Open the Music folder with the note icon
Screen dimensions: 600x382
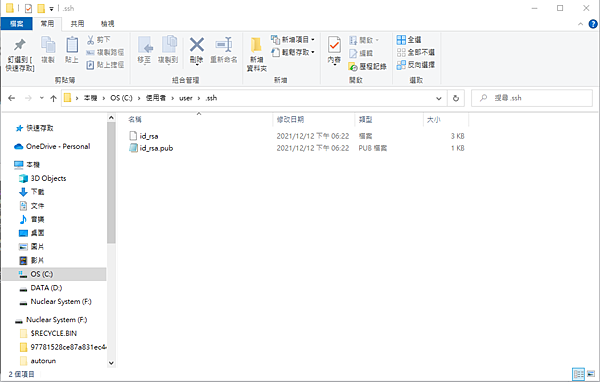pyautogui.click(x=37, y=219)
